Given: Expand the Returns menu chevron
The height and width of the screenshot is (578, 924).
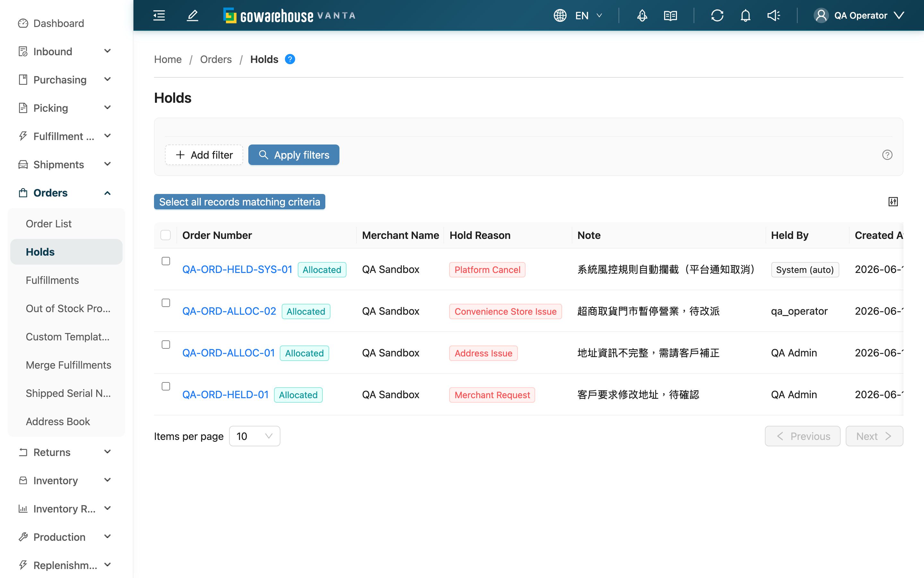Looking at the screenshot, I should click(x=108, y=452).
